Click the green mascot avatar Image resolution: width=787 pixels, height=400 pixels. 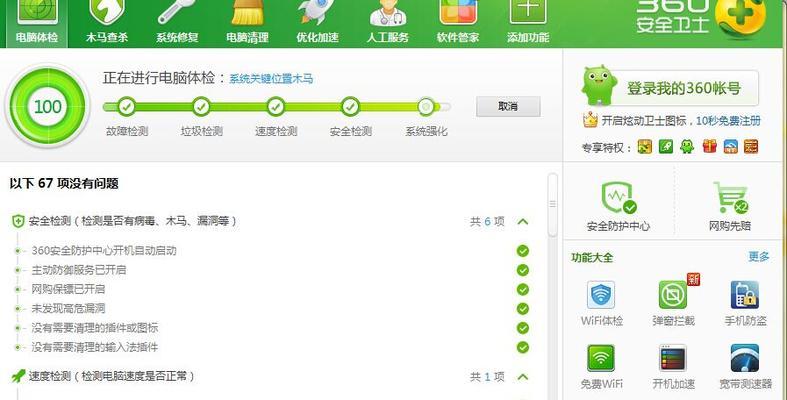(598, 85)
